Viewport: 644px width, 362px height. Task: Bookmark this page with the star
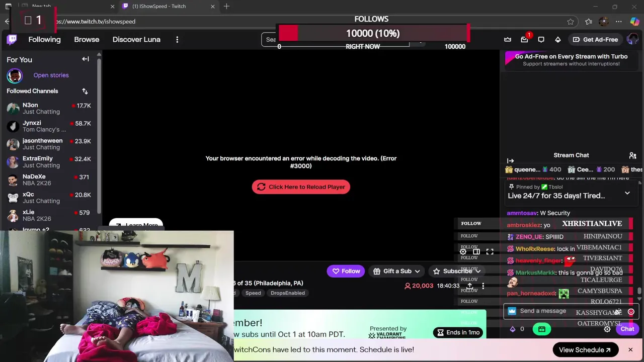coord(570,22)
